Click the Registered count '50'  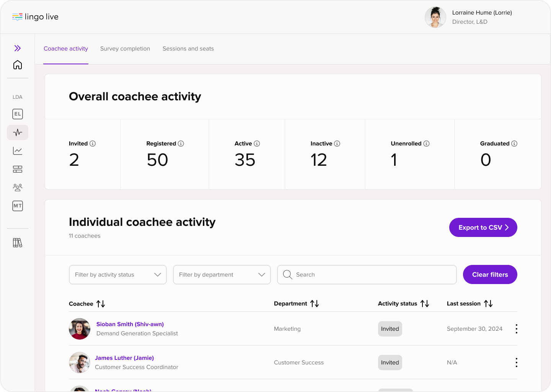click(158, 160)
